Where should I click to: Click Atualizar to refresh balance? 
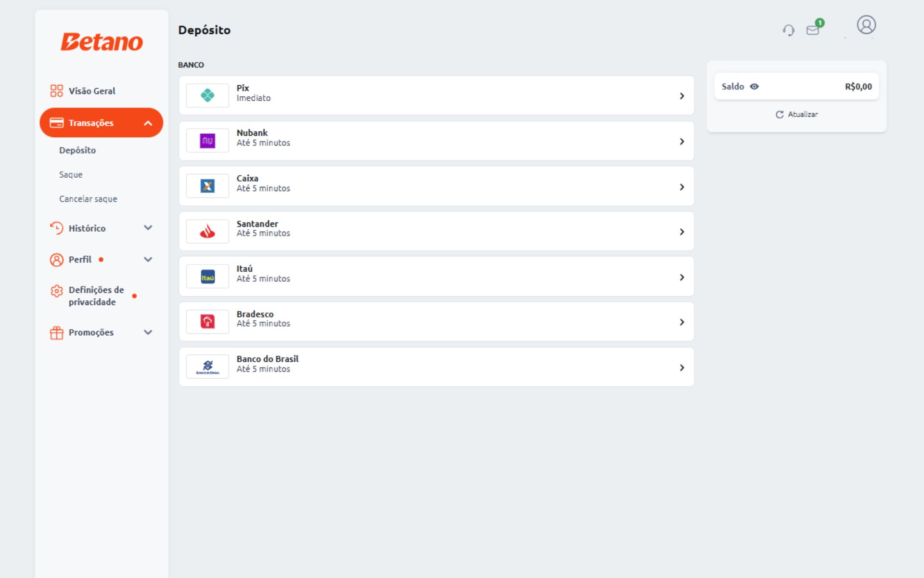(796, 115)
